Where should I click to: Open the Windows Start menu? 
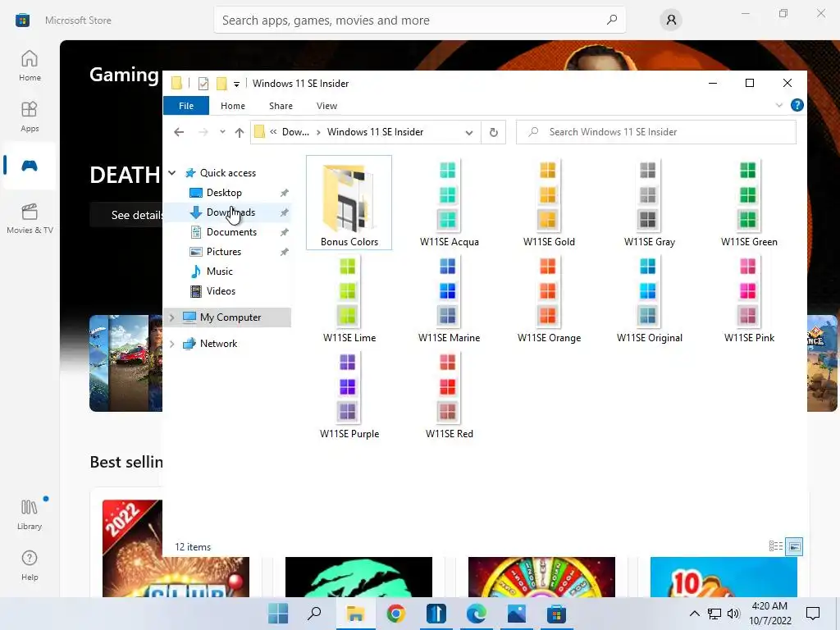(278, 614)
